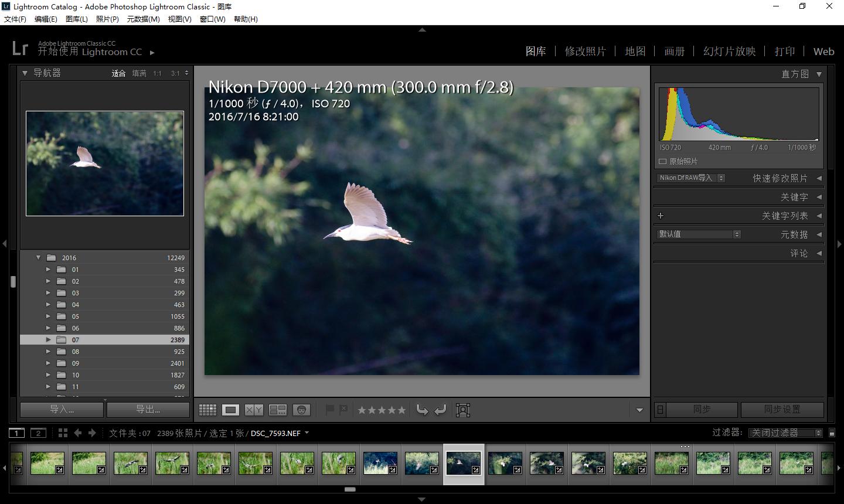
Task: Toggle the 原始照片 checkbox under histogram
Action: [x=663, y=161]
